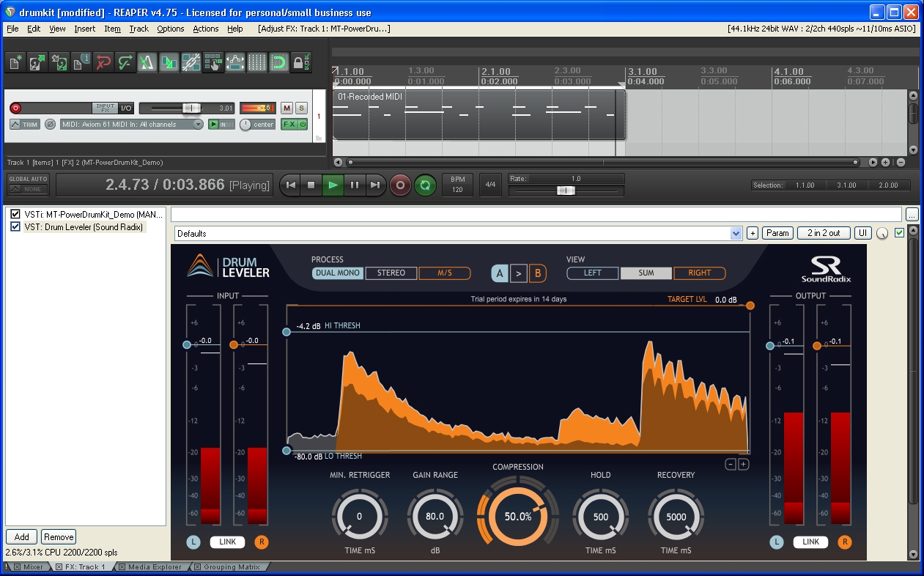Arm track 1 for recording
This screenshot has width=924, height=576.
click(15, 108)
